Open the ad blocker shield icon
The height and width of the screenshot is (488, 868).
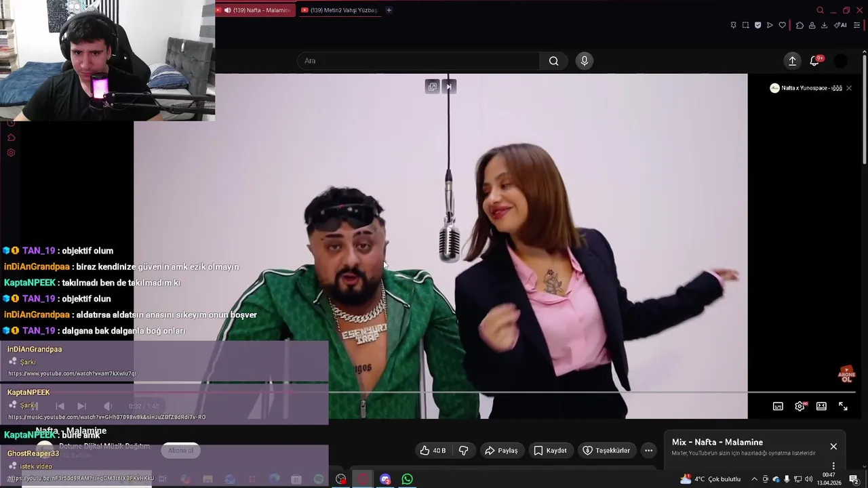(x=757, y=25)
